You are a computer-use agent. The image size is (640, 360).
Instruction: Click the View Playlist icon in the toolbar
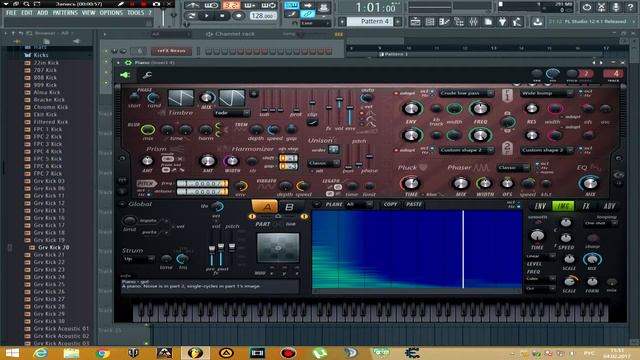coord(415,22)
